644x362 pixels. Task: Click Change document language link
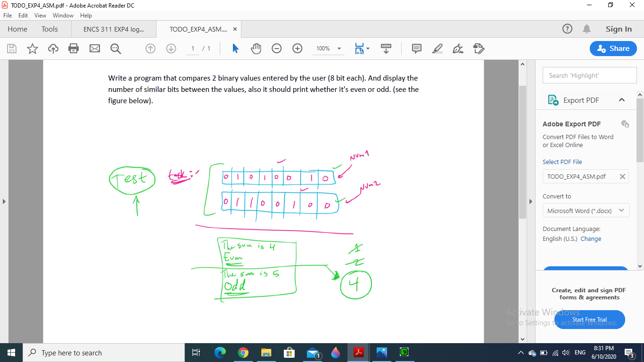[591, 239]
